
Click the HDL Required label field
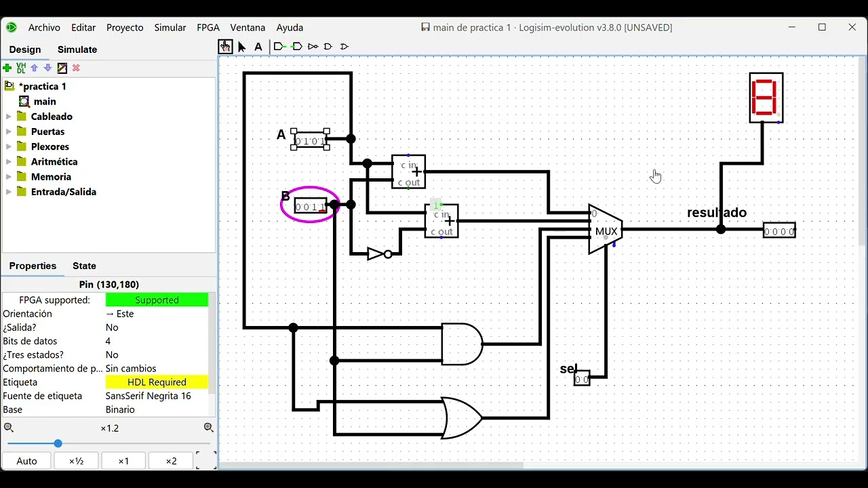tap(157, 382)
